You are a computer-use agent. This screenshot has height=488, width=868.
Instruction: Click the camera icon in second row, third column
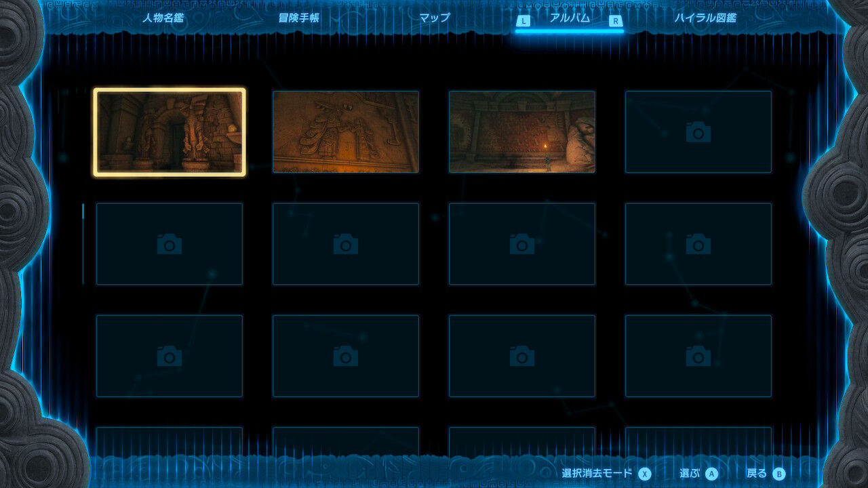pos(522,244)
